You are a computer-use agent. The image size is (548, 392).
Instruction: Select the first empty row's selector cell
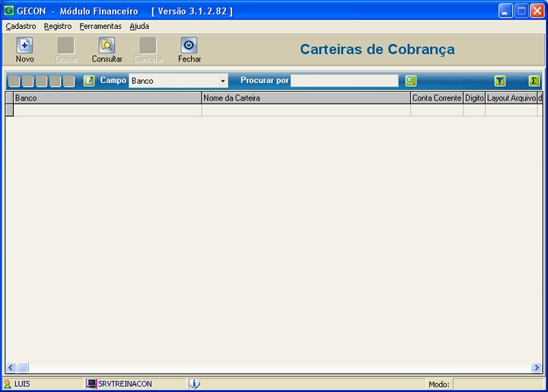[9, 110]
